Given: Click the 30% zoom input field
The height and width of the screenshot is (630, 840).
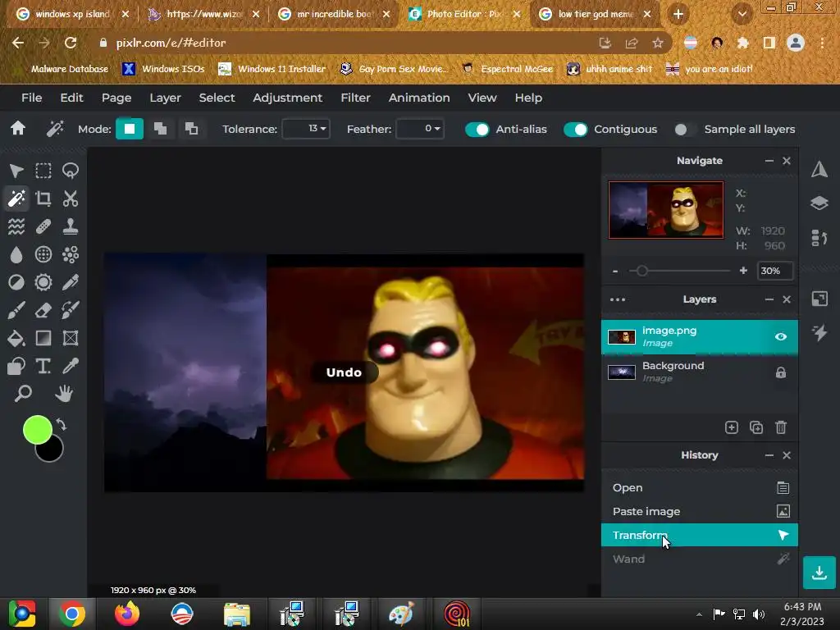Looking at the screenshot, I should (x=774, y=271).
